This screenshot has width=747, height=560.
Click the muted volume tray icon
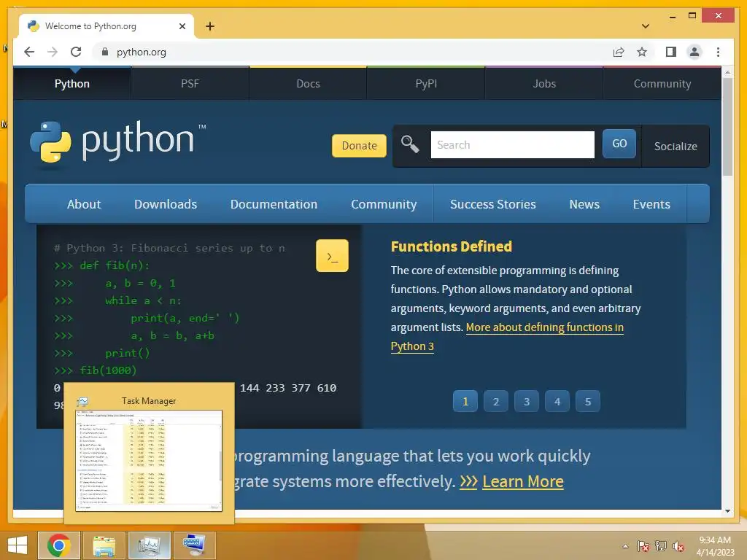click(x=678, y=546)
